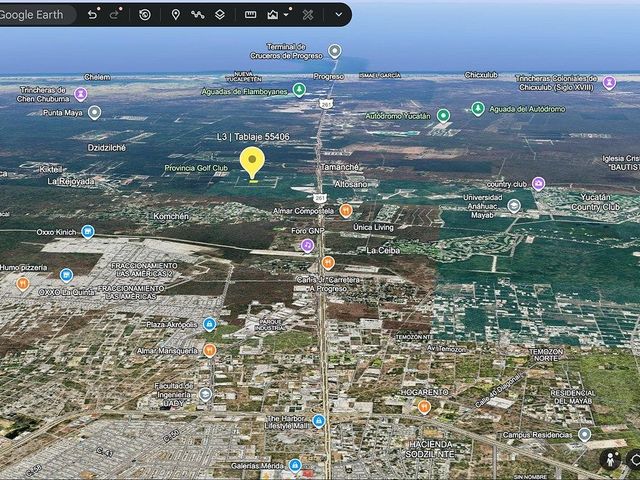Expand the toolbar overflow chevron
The image size is (640, 480).
point(338,15)
